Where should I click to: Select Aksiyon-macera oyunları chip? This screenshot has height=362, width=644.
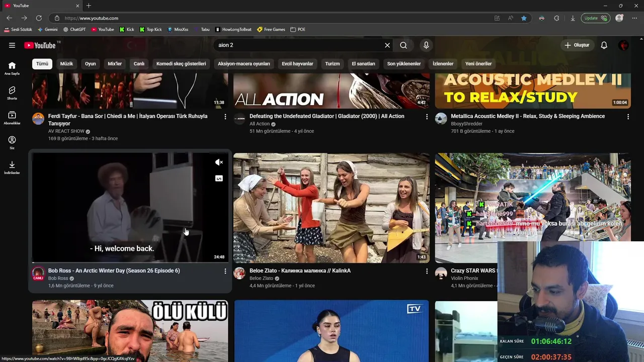pyautogui.click(x=244, y=64)
